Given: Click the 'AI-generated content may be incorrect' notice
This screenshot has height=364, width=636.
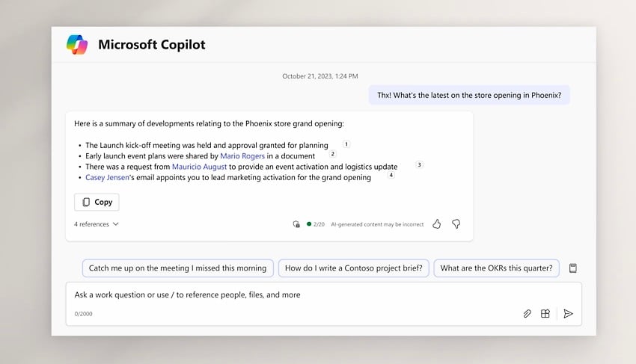Looking at the screenshot, I should pos(377,224).
